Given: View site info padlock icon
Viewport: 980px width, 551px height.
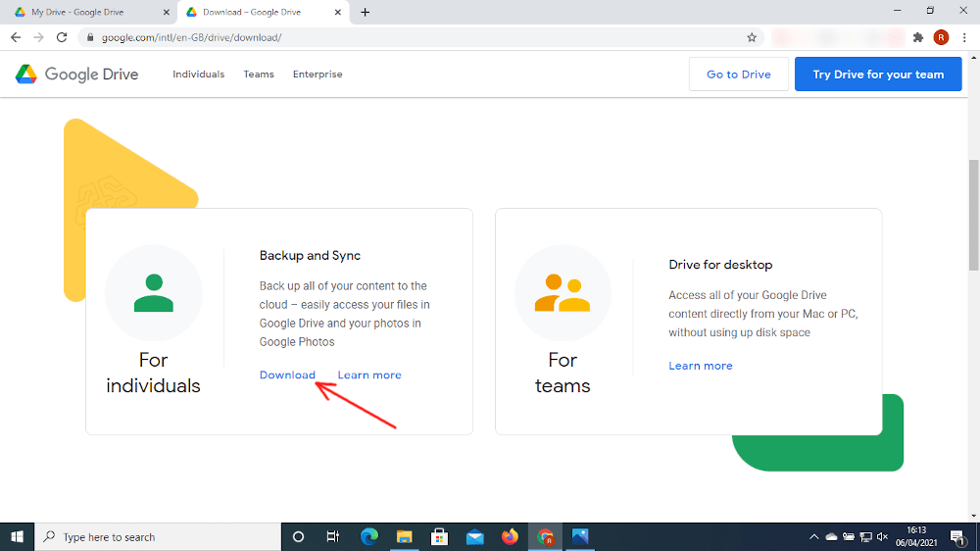Looking at the screenshot, I should coord(90,37).
